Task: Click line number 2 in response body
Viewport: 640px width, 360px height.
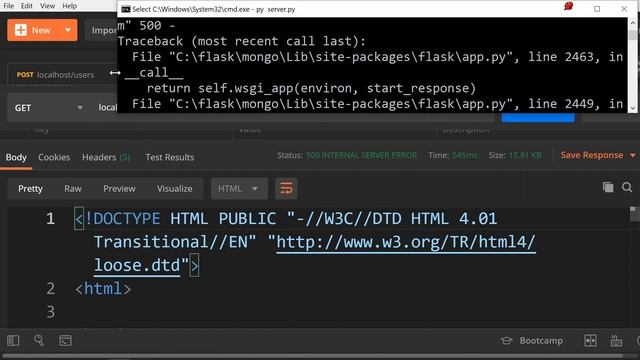Action: [50, 289]
